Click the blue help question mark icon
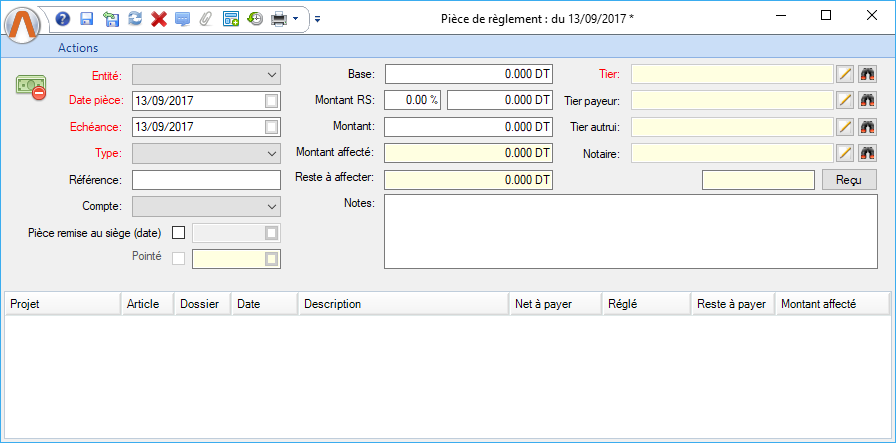 coord(63,18)
